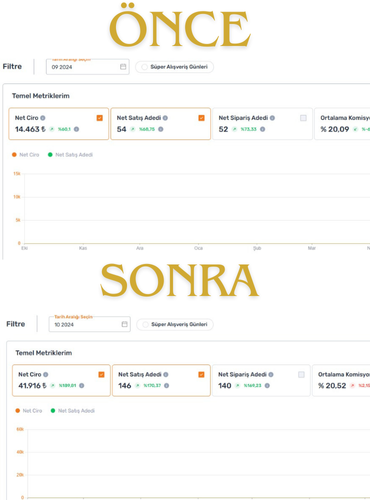The image size is (370, 500).
Task: Check Net Sipariş Adedi checkbox in 52 card
Action: click(303, 118)
